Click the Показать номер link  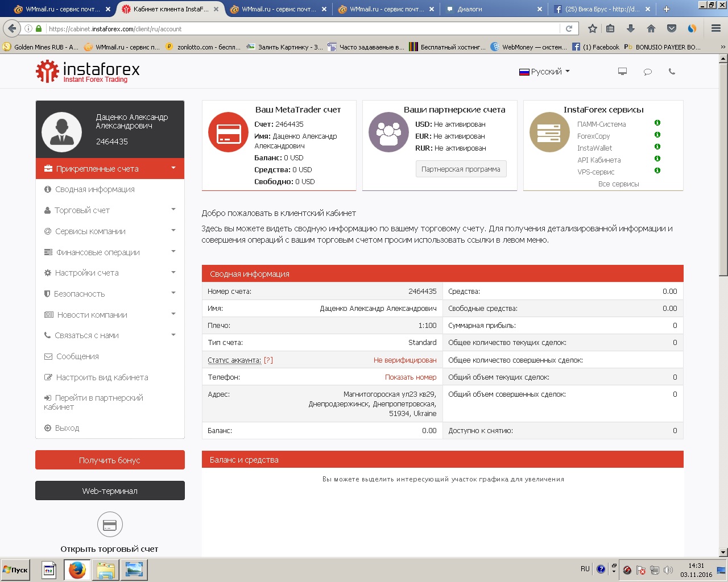(x=411, y=377)
